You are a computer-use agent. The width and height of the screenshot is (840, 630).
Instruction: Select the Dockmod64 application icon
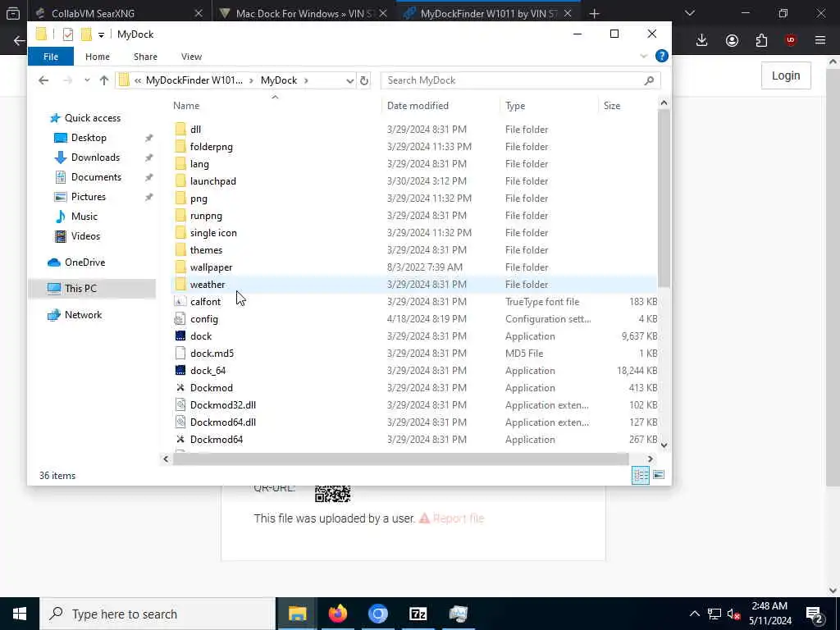[180, 440]
